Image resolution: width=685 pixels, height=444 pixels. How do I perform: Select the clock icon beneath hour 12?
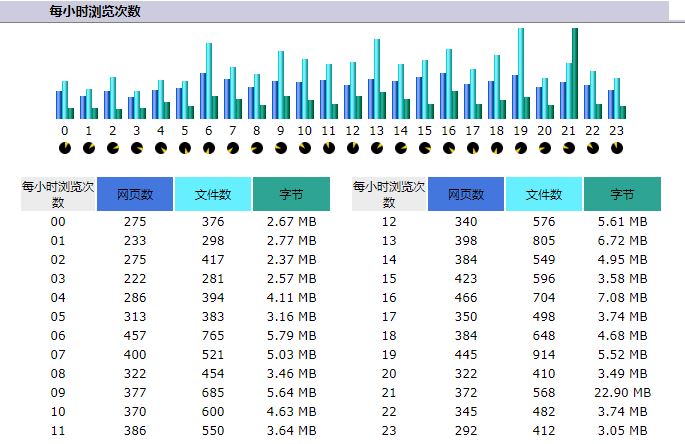tap(353, 148)
